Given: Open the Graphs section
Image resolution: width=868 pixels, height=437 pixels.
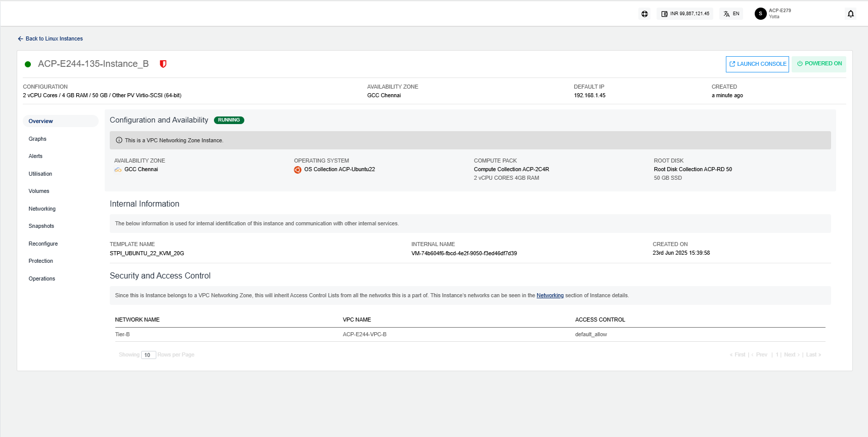Looking at the screenshot, I should (37, 139).
